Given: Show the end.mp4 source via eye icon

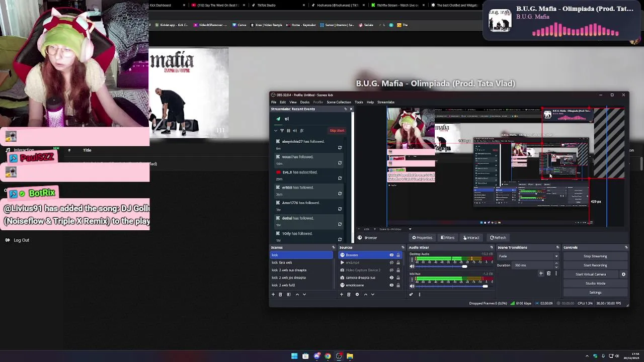Looking at the screenshot, I should (x=391, y=262).
